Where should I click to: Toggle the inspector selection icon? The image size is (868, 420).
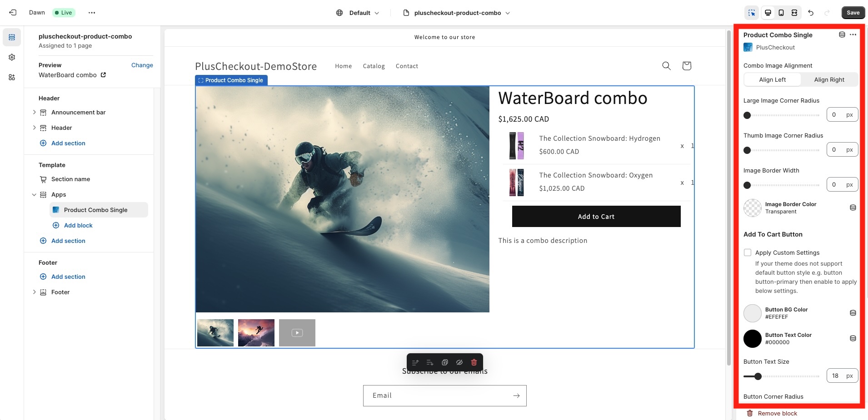coord(752,13)
